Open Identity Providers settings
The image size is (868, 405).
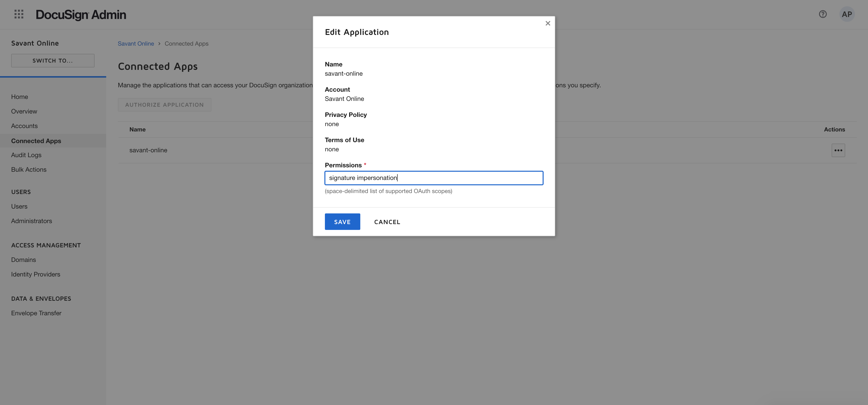(35, 274)
